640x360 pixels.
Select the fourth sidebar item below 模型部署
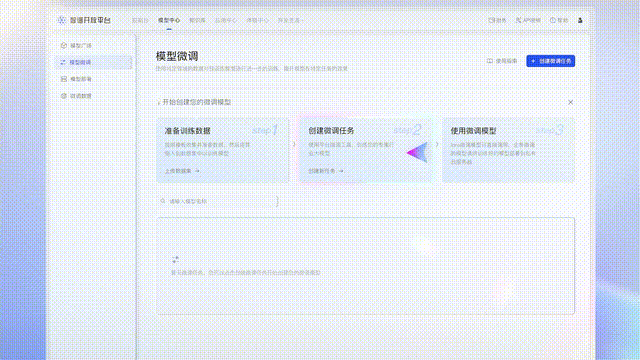(94, 96)
